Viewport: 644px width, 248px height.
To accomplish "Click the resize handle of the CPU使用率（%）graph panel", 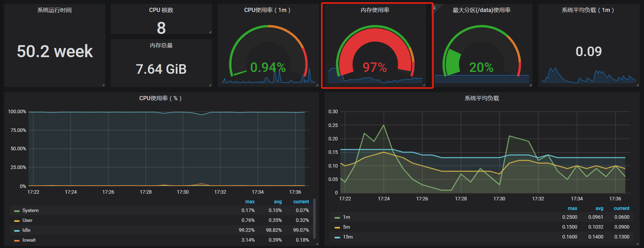I will pyautogui.click(x=317, y=244).
